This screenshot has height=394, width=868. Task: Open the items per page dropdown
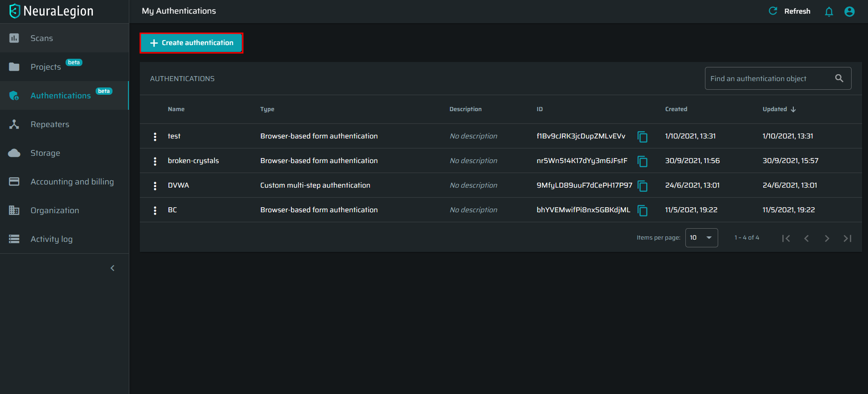701,238
